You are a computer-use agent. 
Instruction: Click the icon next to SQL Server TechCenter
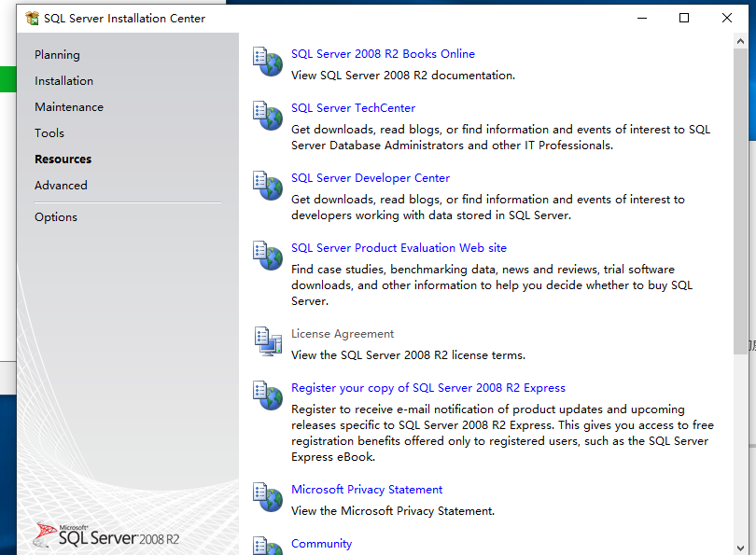click(268, 116)
